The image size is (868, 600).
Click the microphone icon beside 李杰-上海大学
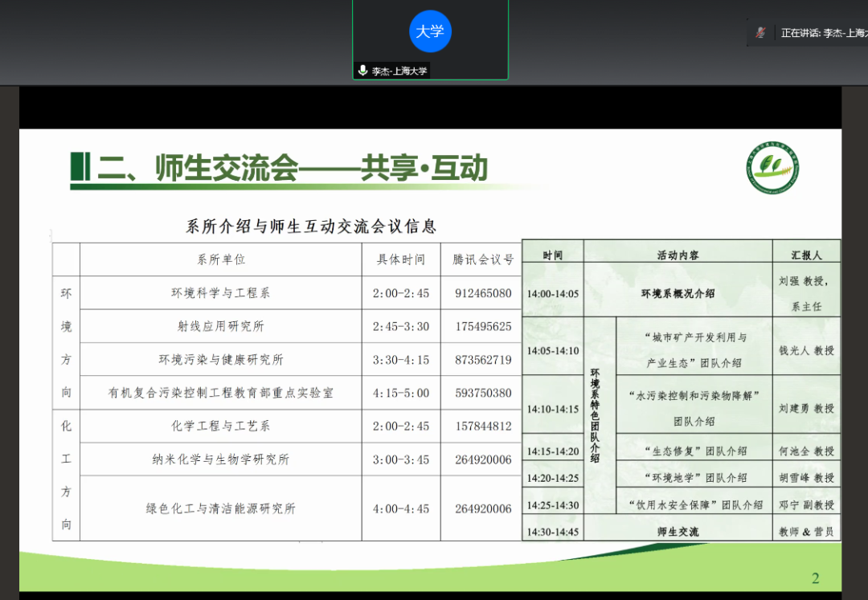[x=363, y=71]
